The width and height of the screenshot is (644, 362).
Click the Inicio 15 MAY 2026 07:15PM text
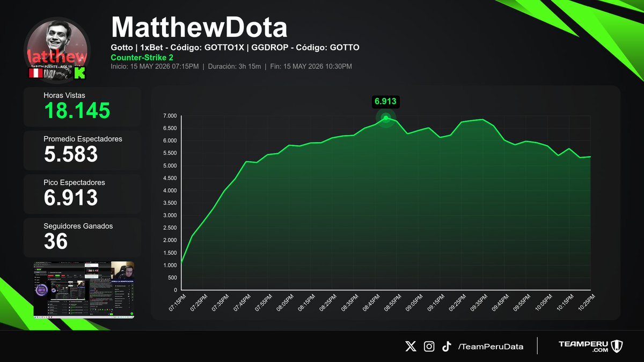click(x=155, y=67)
